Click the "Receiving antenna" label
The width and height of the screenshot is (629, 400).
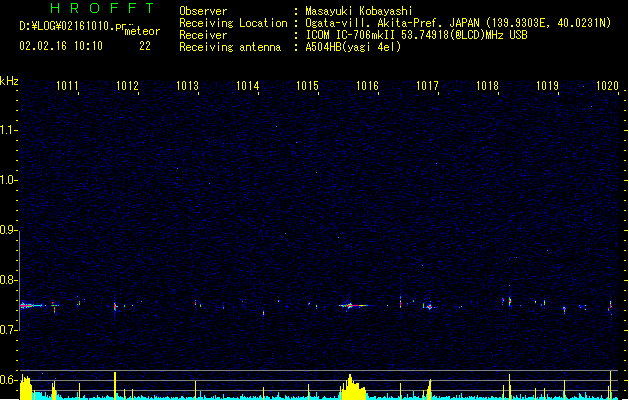pyautogui.click(x=230, y=47)
